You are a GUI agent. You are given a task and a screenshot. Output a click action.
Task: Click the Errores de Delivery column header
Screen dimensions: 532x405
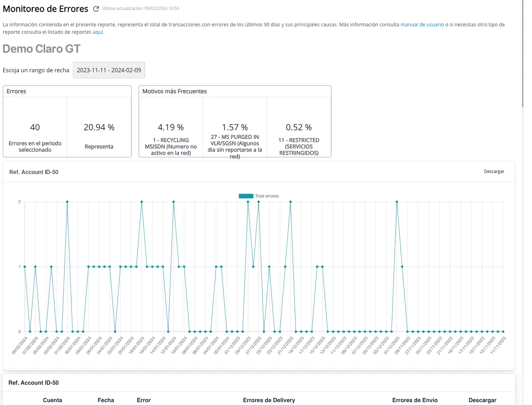click(269, 400)
